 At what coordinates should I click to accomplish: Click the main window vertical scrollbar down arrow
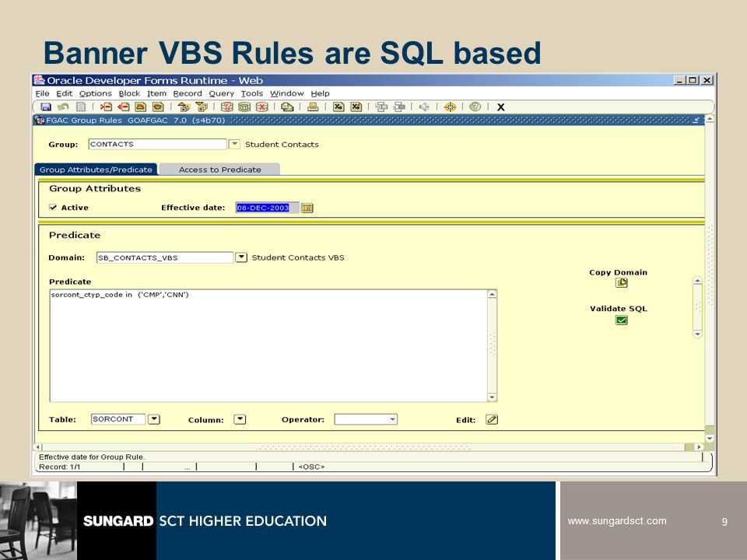pyautogui.click(x=710, y=438)
